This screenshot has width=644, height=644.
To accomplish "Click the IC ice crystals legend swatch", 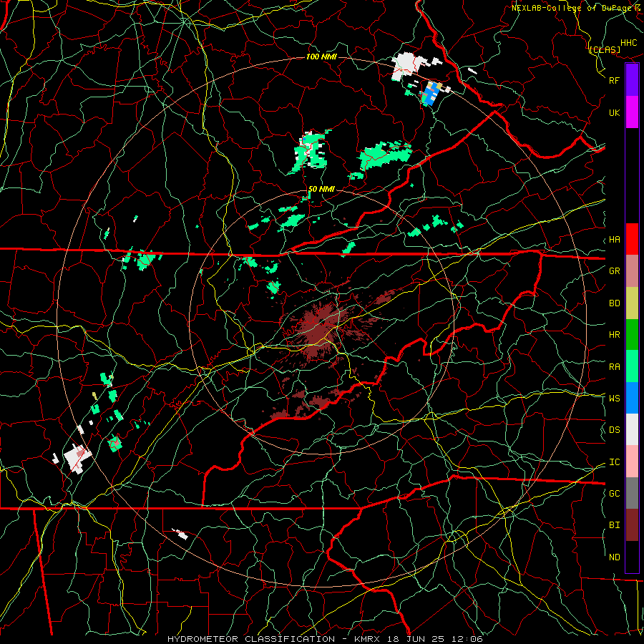I will click(x=632, y=462).
